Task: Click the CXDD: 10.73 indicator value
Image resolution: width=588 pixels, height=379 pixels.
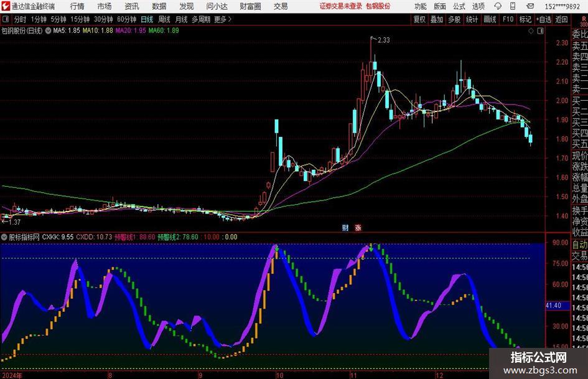Action: [x=94, y=237]
